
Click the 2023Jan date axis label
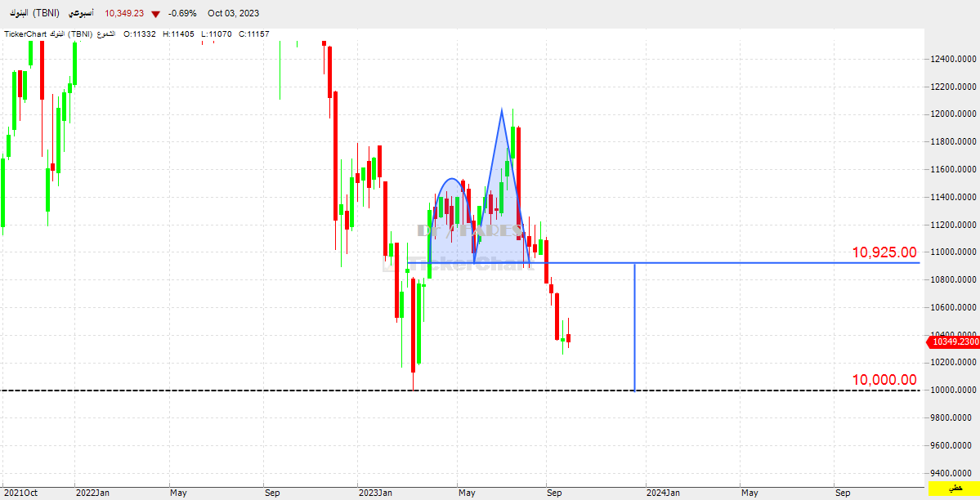tap(375, 493)
